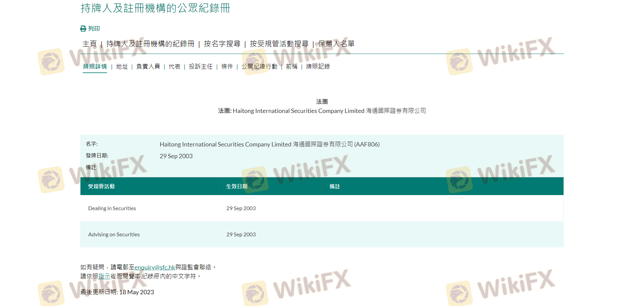View the 條件 tab

coord(227,67)
